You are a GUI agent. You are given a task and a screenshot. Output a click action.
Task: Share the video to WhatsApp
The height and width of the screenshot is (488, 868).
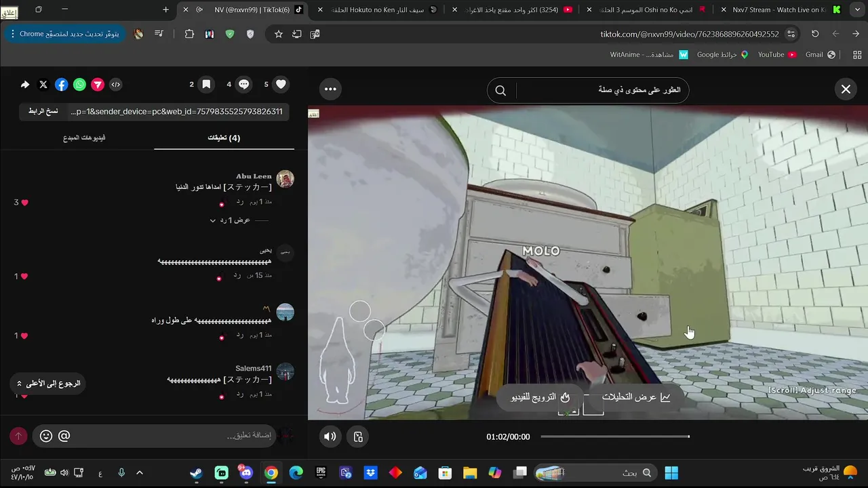click(79, 85)
